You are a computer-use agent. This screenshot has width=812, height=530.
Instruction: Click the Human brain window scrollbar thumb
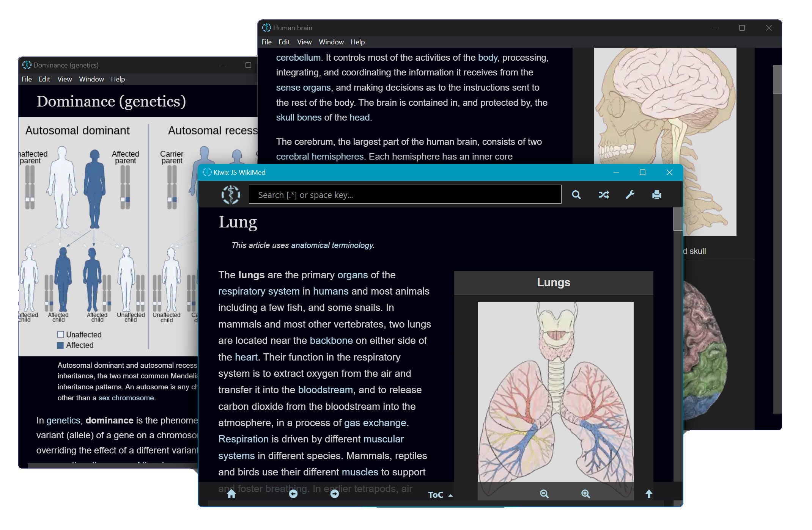777,80
